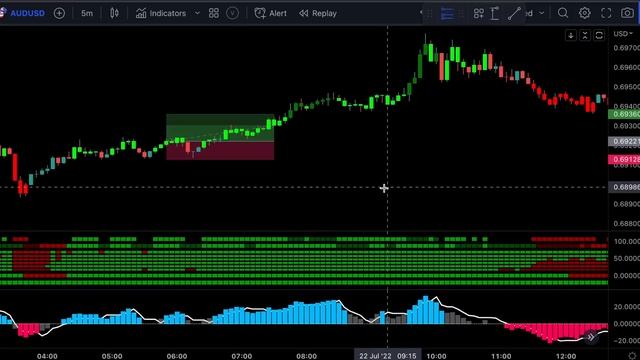640x360 pixels.
Task: Add a compare symbol with plus icon
Action: pos(59,13)
